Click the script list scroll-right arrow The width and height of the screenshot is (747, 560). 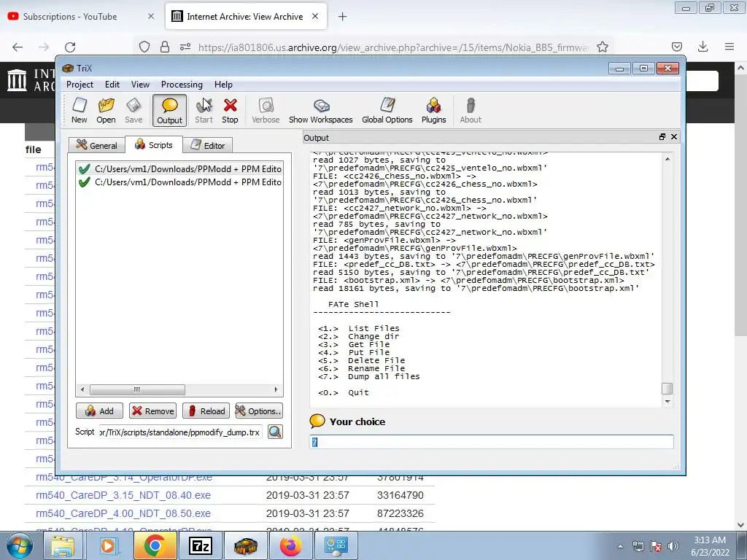tap(276, 389)
